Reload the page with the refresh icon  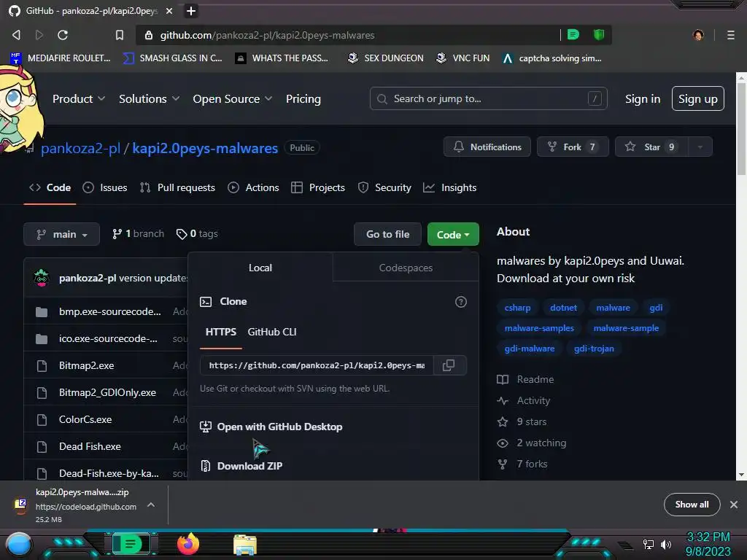click(63, 35)
